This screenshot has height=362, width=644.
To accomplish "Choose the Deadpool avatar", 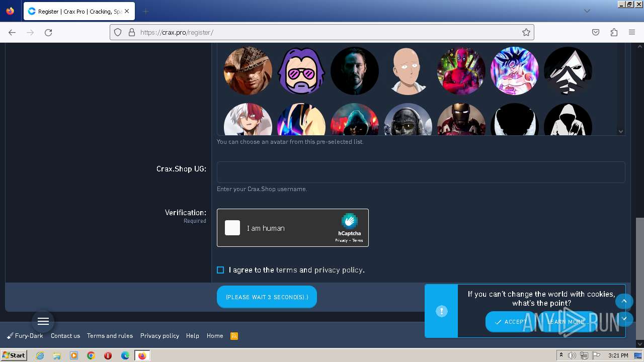I will point(461,71).
